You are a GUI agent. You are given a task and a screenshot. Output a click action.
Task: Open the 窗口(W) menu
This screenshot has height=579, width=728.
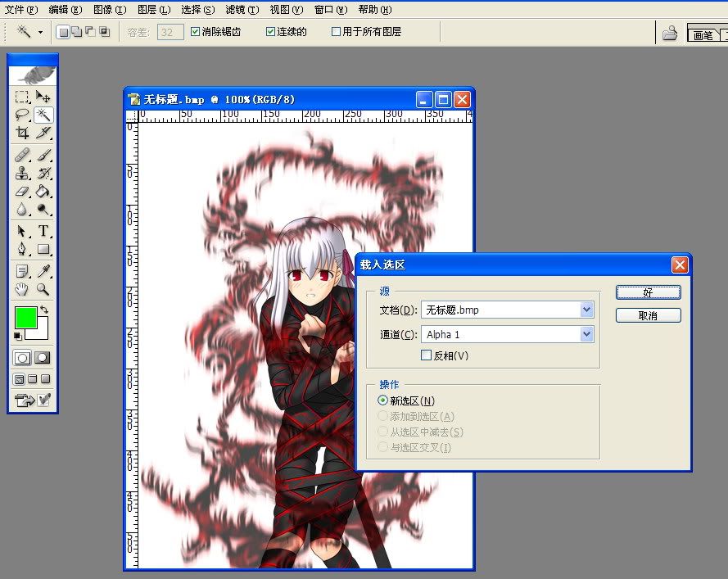point(331,9)
